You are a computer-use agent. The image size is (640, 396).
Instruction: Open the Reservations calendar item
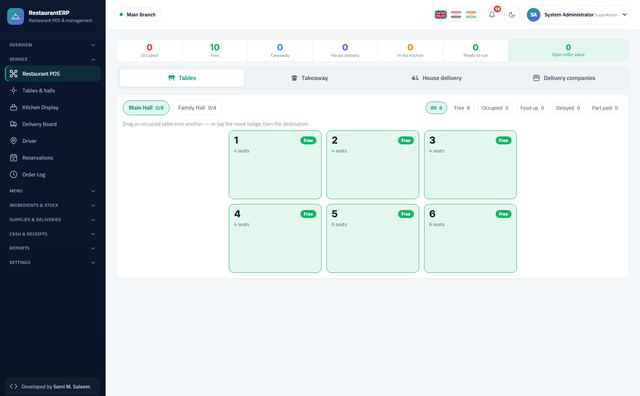pyautogui.click(x=13, y=158)
